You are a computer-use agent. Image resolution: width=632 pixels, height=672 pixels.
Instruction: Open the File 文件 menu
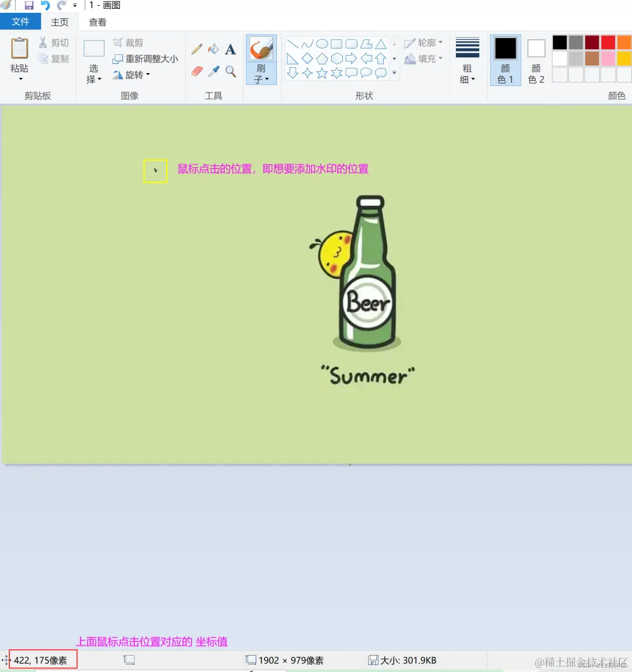(20, 22)
